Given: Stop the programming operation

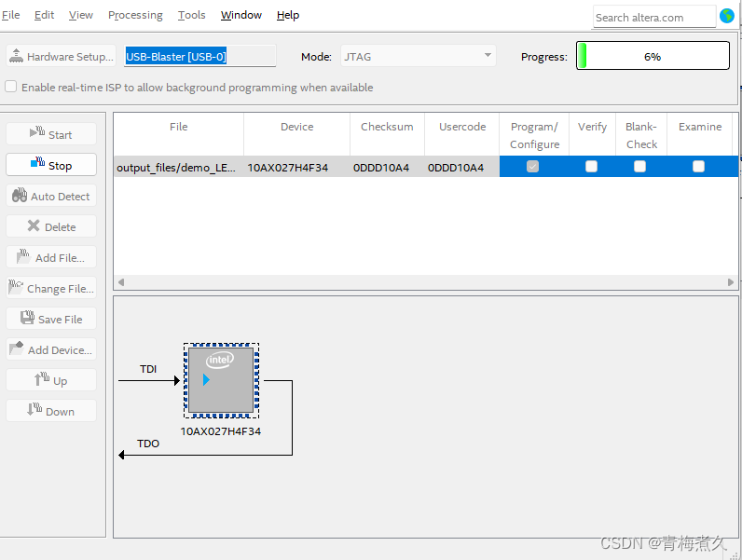Looking at the screenshot, I should tap(51, 165).
